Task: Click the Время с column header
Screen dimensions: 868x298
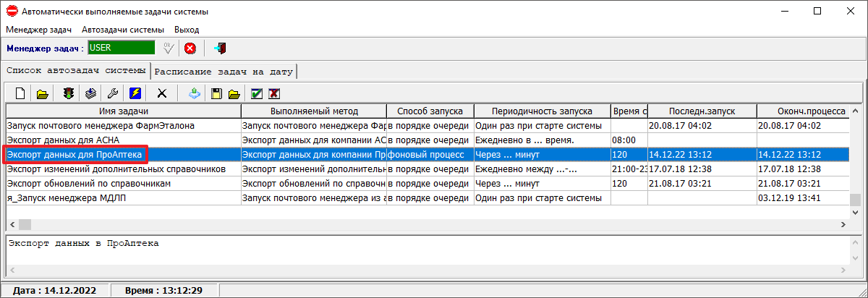Action: (629, 111)
